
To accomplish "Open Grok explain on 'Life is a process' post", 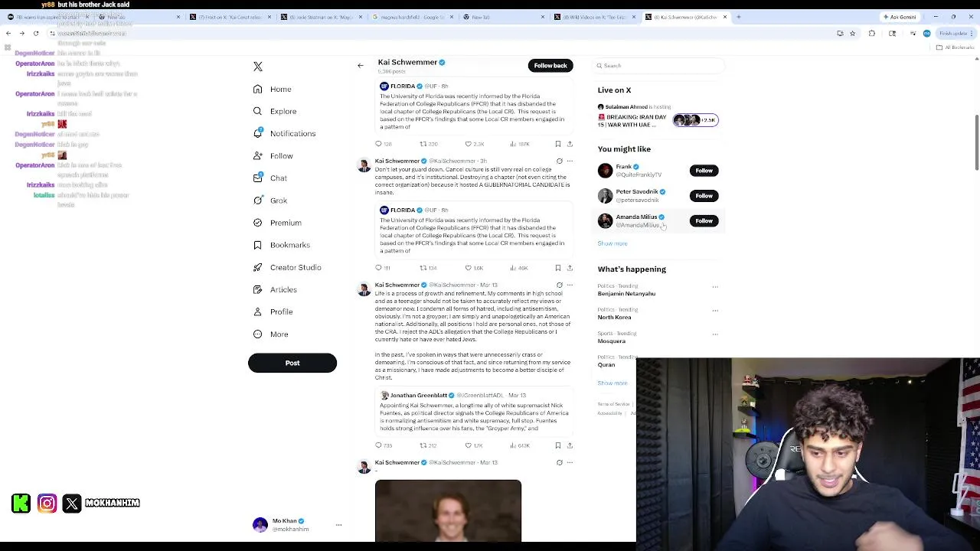I will [559, 285].
